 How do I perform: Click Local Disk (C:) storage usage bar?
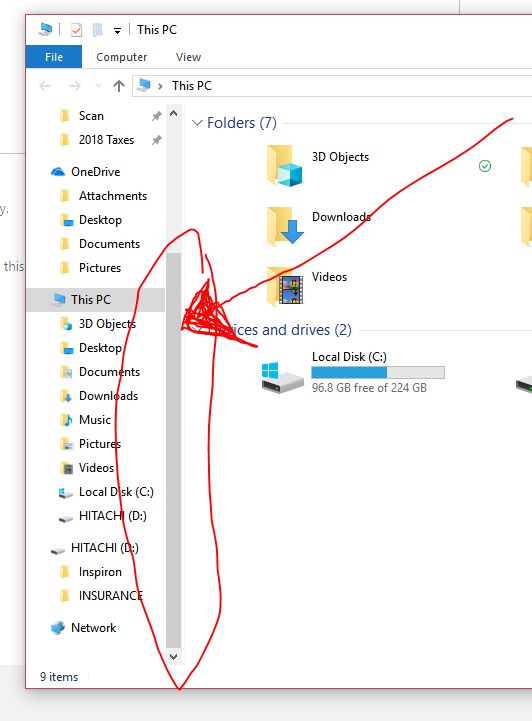coord(378,372)
